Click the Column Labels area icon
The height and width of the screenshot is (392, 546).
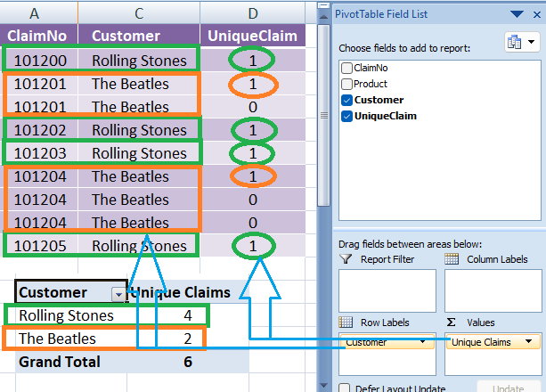[x=452, y=259]
